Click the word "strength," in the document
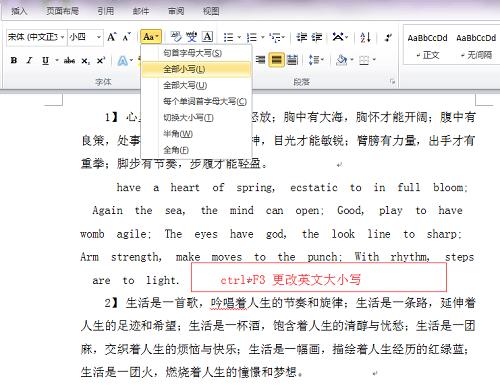This screenshot has width=500, height=385. pos(137,257)
